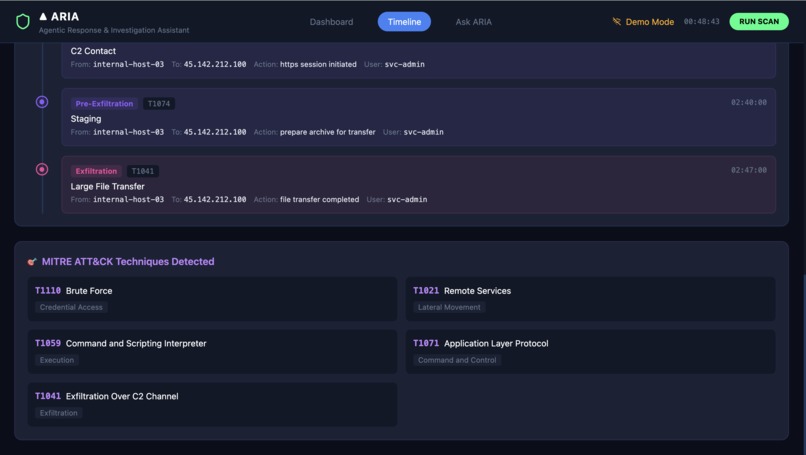The width and height of the screenshot is (806, 455).
Task: Open the T1021 Remote Services card
Action: tap(590, 299)
